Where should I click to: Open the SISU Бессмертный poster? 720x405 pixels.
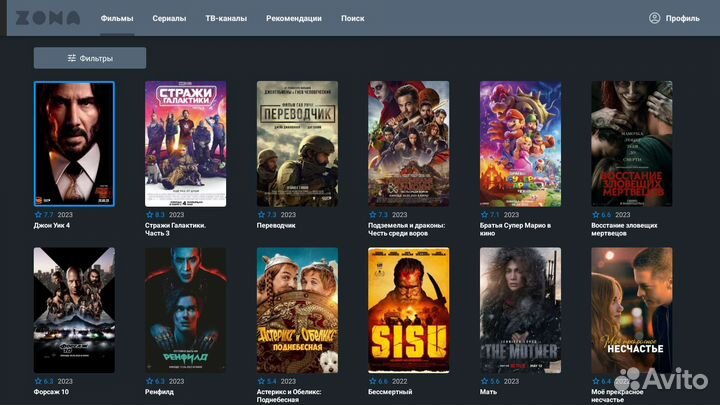pos(408,310)
